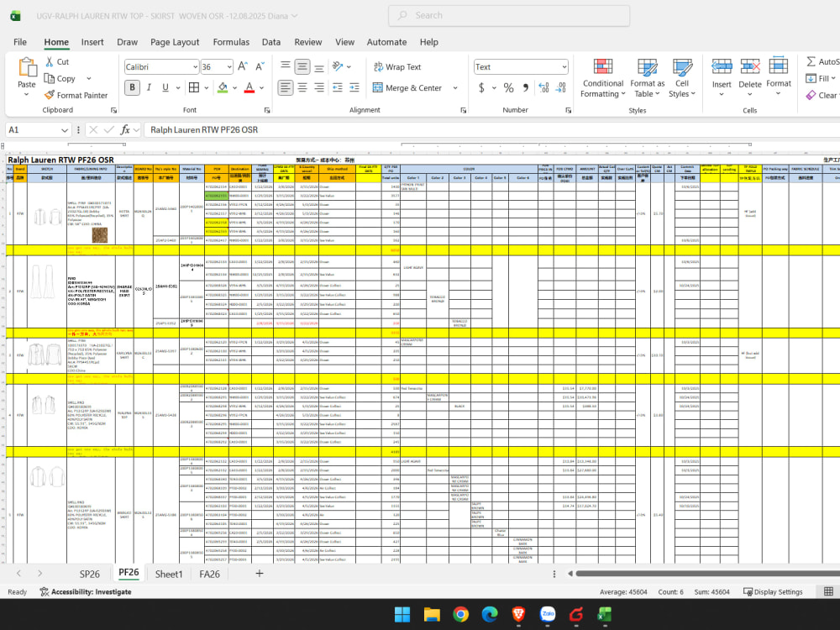Click the Name Box showing A1
Screen dimensions: 840x630
click(x=38, y=129)
